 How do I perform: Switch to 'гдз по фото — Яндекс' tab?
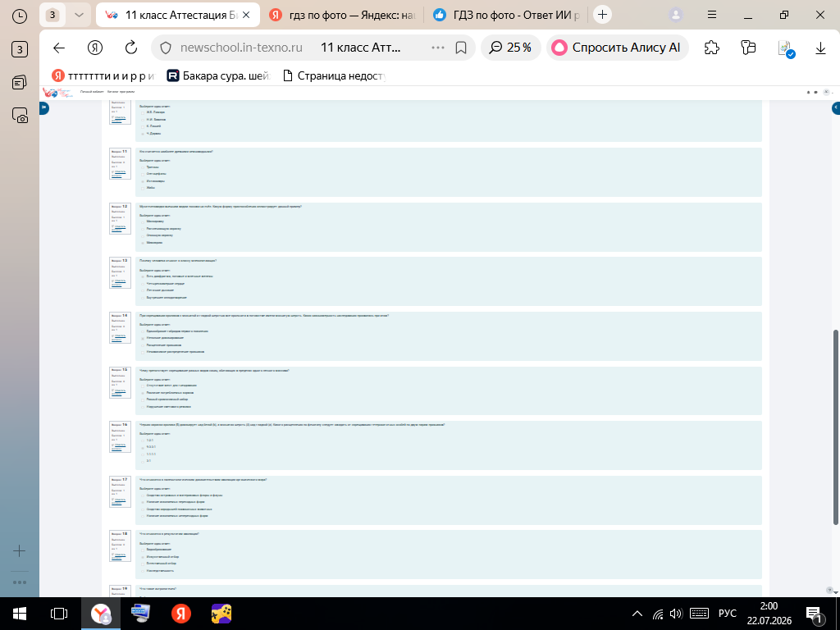coord(343,15)
